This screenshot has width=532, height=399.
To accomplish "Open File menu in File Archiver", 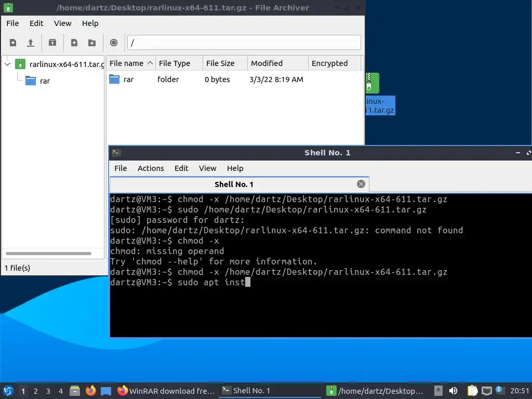I will pos(12,23).
